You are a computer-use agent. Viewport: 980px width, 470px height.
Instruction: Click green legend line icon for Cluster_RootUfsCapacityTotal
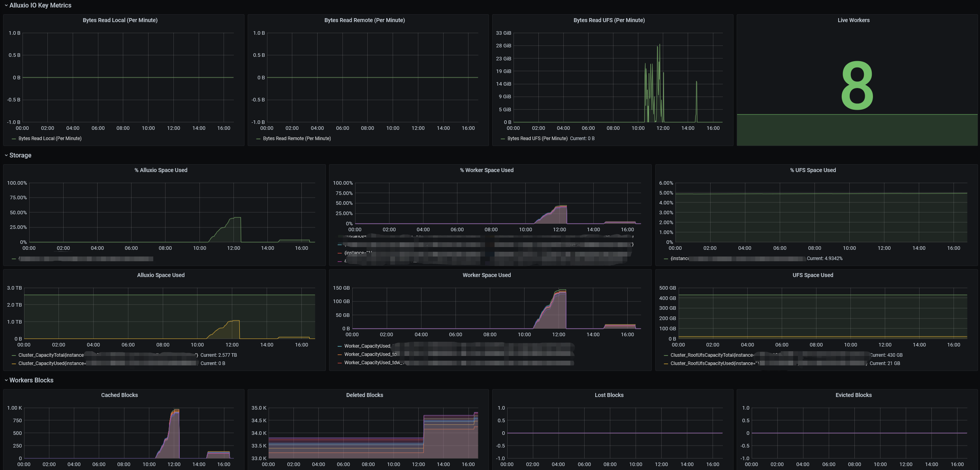pyautogui.click(x=666, y=356)
